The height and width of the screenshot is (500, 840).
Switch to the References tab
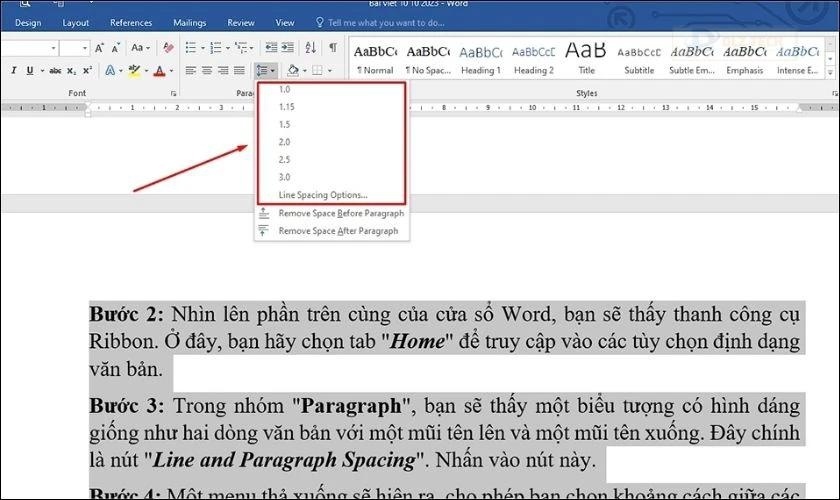click(x=131, y=23)
